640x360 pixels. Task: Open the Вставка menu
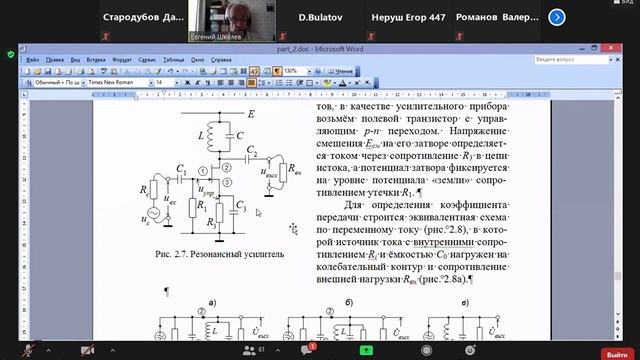(96, 60)
